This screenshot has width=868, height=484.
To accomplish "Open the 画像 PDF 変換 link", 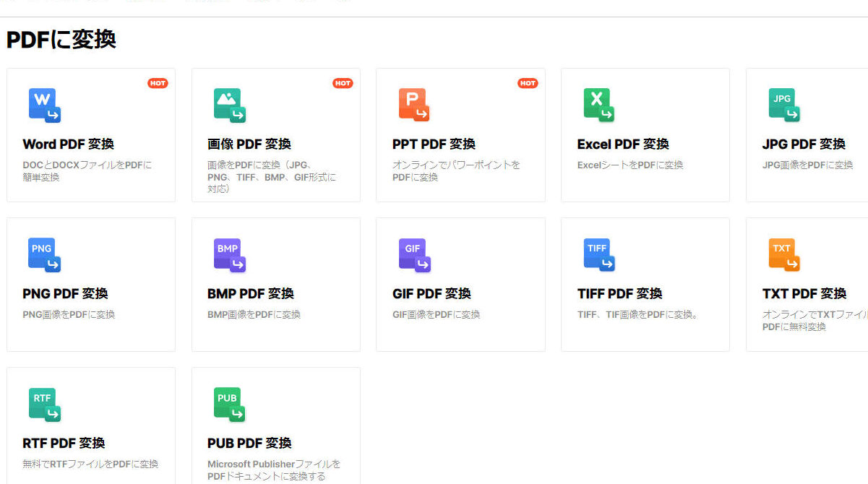I will [249, 144].
